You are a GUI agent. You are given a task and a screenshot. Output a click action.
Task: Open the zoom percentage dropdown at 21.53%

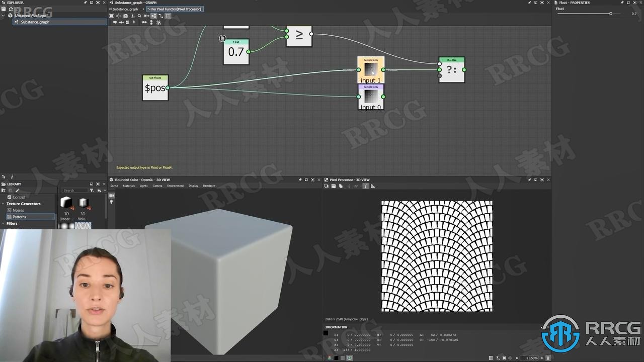point(529,358)
